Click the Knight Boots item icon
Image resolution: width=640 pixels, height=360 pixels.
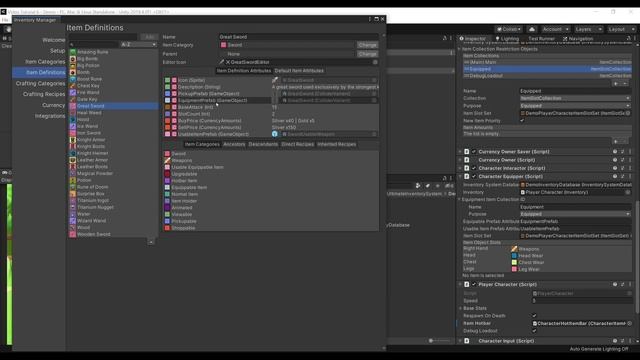pos(73,147)
